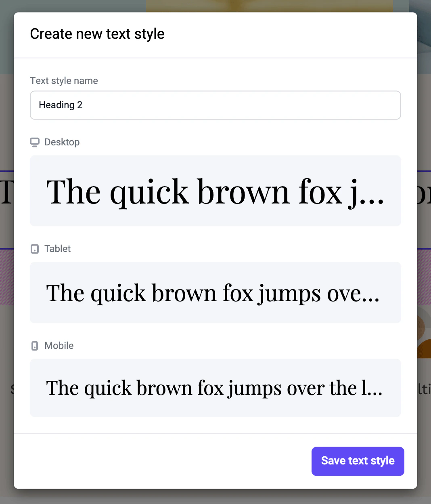
Task: Click the Desktop label text
Action: 62,142
